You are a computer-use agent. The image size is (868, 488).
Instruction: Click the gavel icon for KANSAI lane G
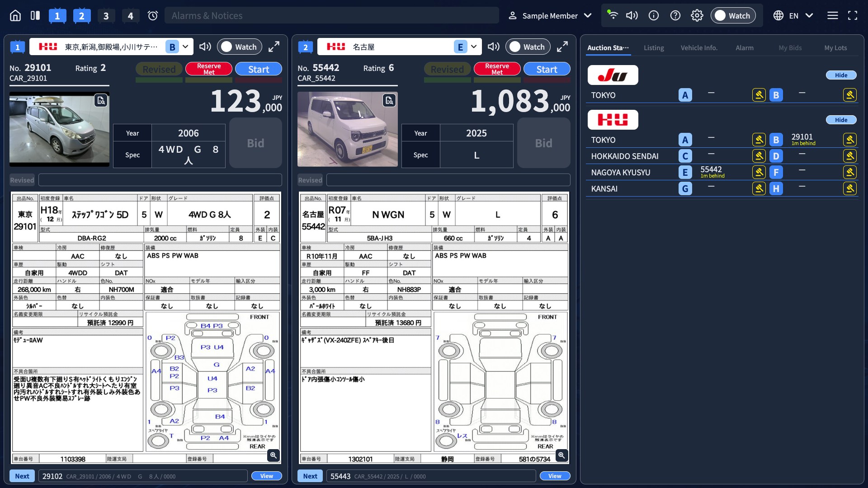click(759, 188)
